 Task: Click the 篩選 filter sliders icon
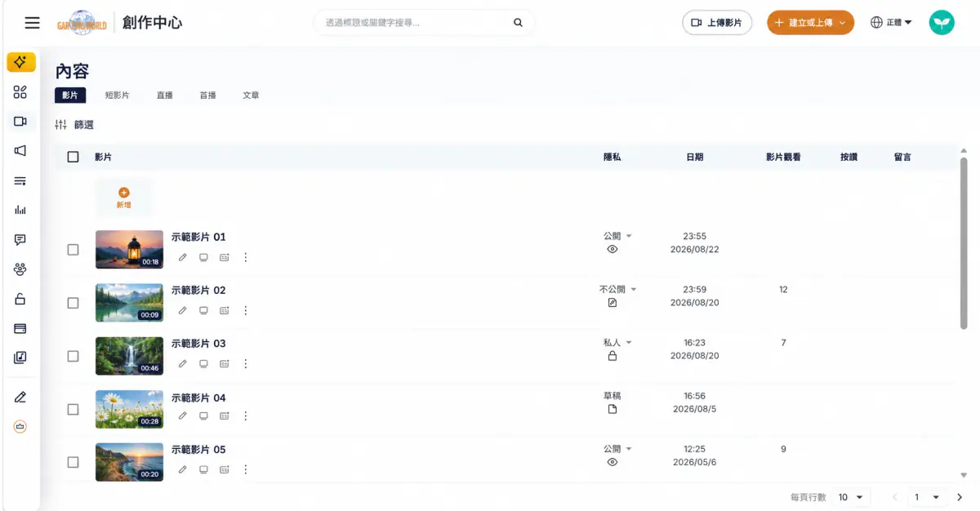pyautogui.click(x=61, y=125)
